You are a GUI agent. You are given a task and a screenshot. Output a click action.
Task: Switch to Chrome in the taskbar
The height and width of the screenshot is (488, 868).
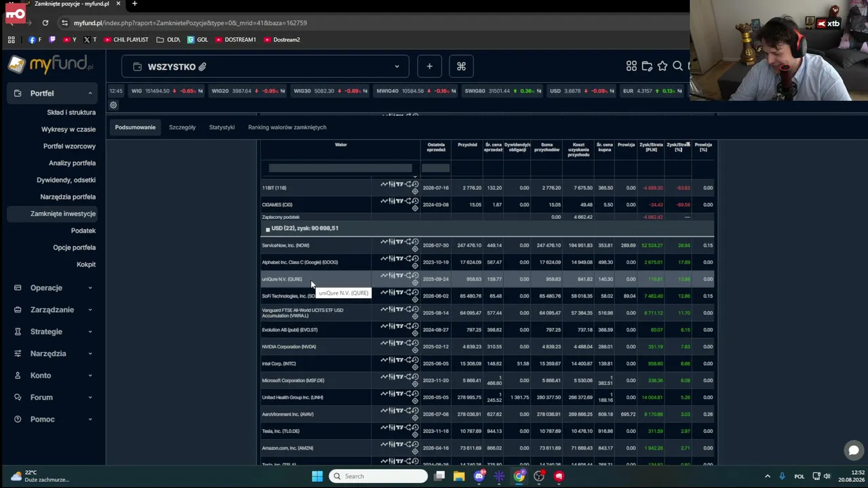[519, 476]
